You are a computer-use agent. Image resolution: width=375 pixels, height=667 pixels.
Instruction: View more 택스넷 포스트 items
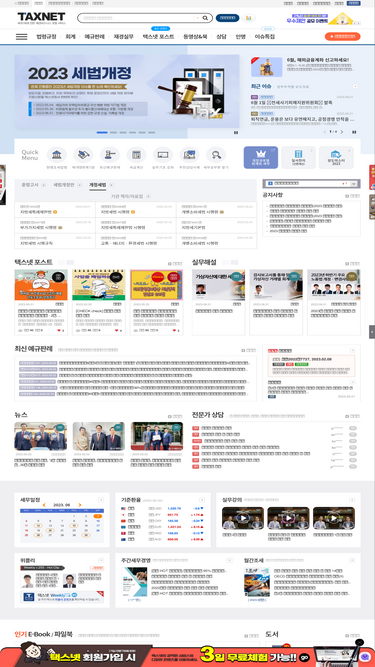coord(175,264)
